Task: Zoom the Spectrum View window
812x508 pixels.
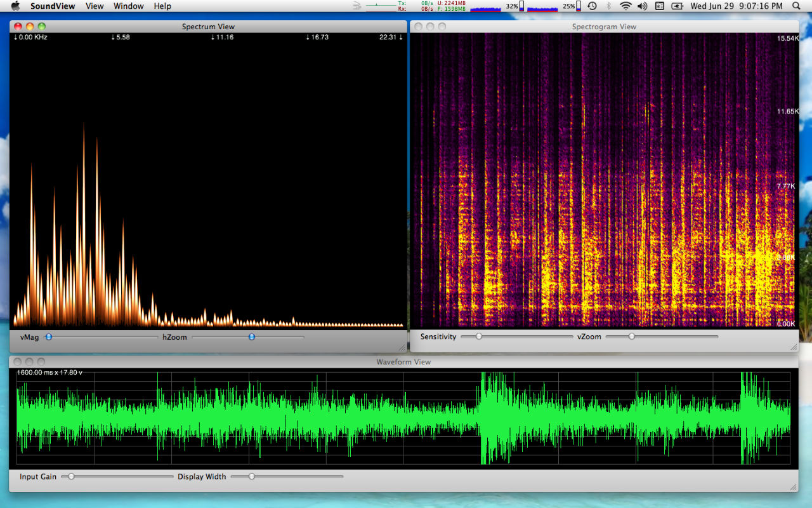Action: 42,27
